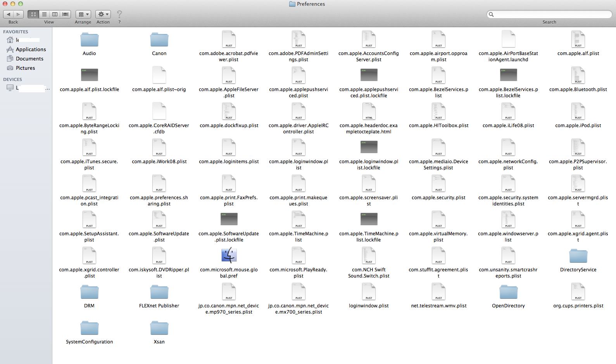Click the Preferences folder proxy icon in title
The width and height of the screenshot is (616, 364).
292,4
